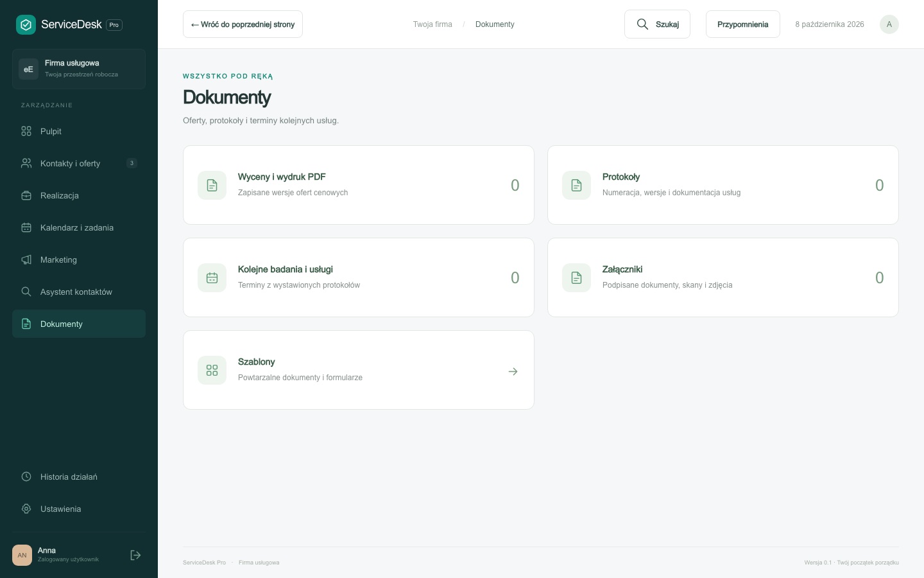Click the Kalendarz i zadania calendar icon
924x578 pixels.
26,227
